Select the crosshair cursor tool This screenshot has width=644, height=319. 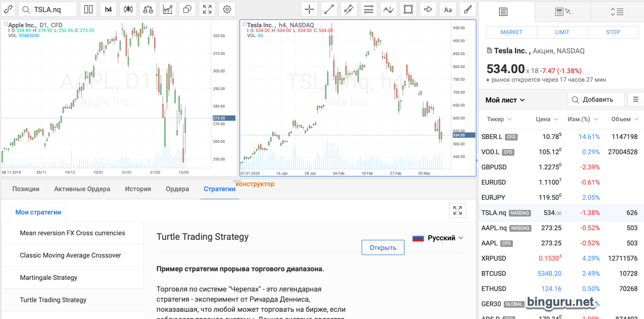coord(309,9)
